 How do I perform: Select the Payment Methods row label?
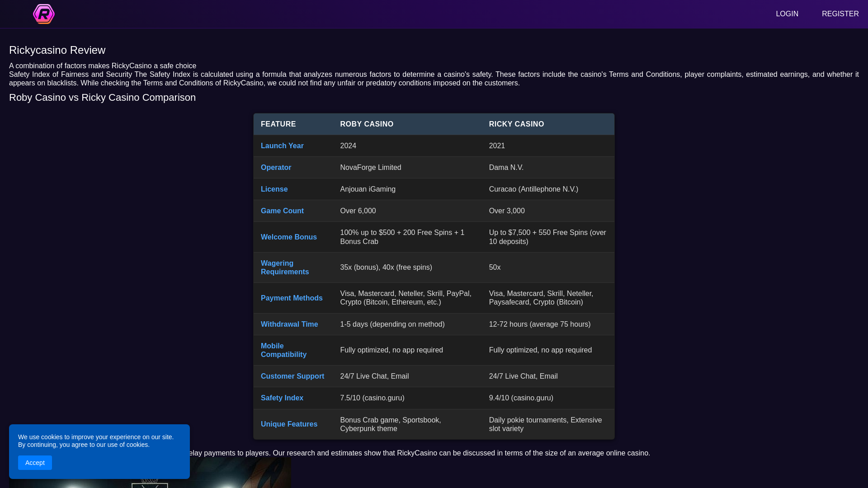[292, 298]
